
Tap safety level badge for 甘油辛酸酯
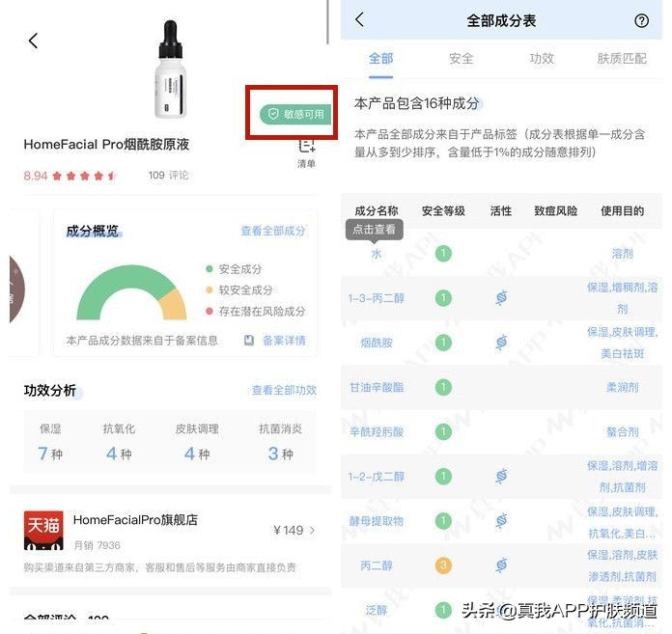(x=443, y=387)
